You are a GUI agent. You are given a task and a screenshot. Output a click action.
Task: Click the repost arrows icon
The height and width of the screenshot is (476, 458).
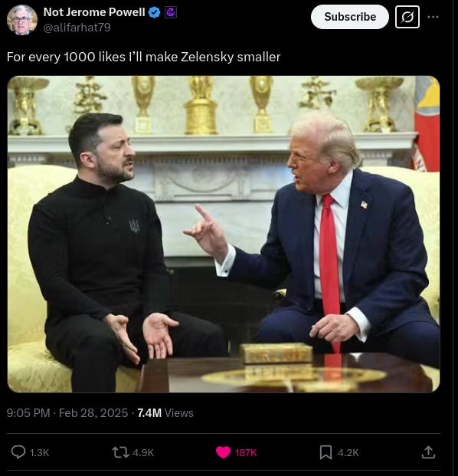(x=120, y=452)
